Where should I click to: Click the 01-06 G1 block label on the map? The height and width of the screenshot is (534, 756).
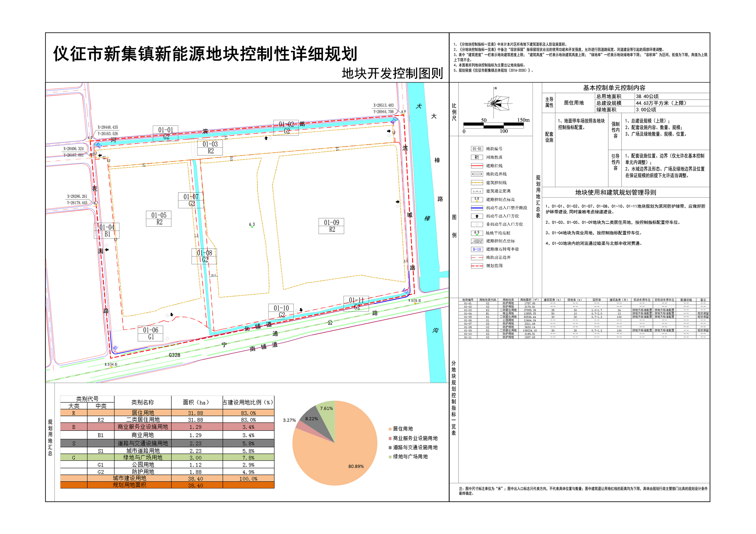tap(150, 333)
